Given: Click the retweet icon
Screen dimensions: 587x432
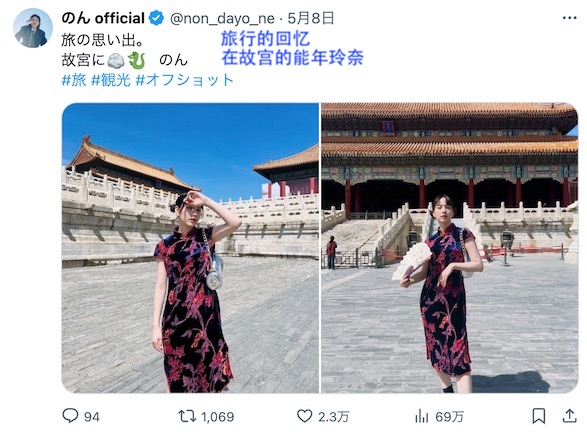Looking at the screenshot, I should [x=187, y=416].
